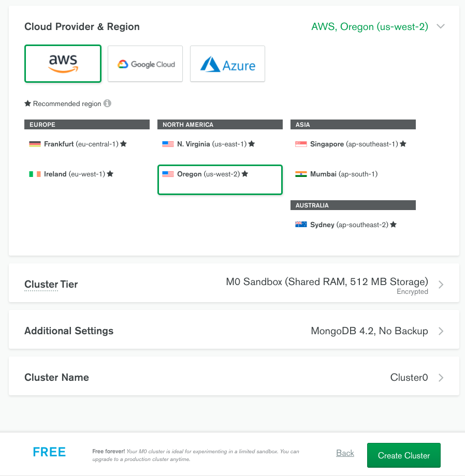Click the Irish flag icon
Viewport: 465px width, 476px height.
pos(35,174)
